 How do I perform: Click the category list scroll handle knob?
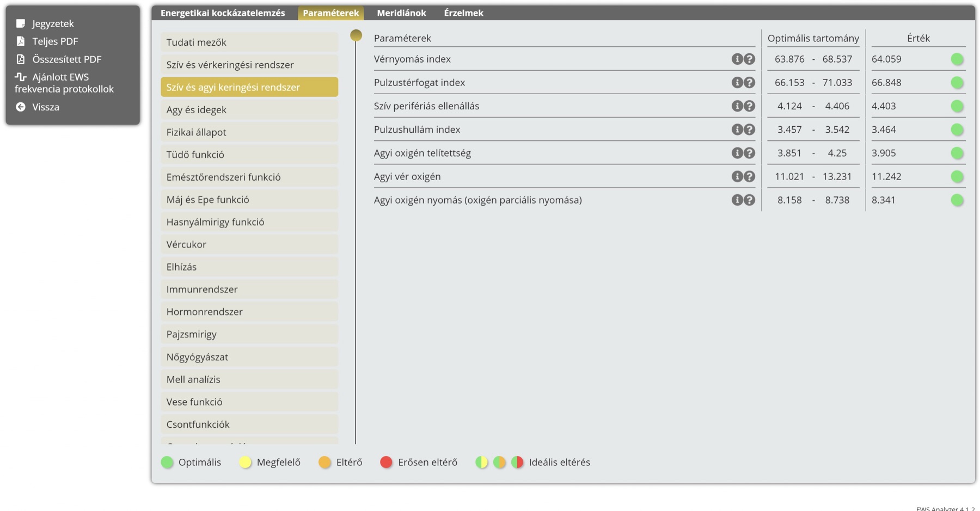point(356,35)
